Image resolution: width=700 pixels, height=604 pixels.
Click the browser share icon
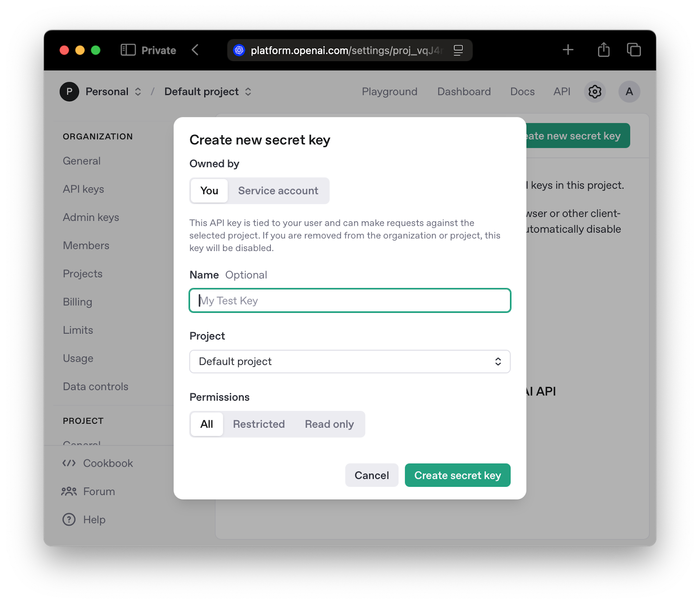click(x=604, y=49)
